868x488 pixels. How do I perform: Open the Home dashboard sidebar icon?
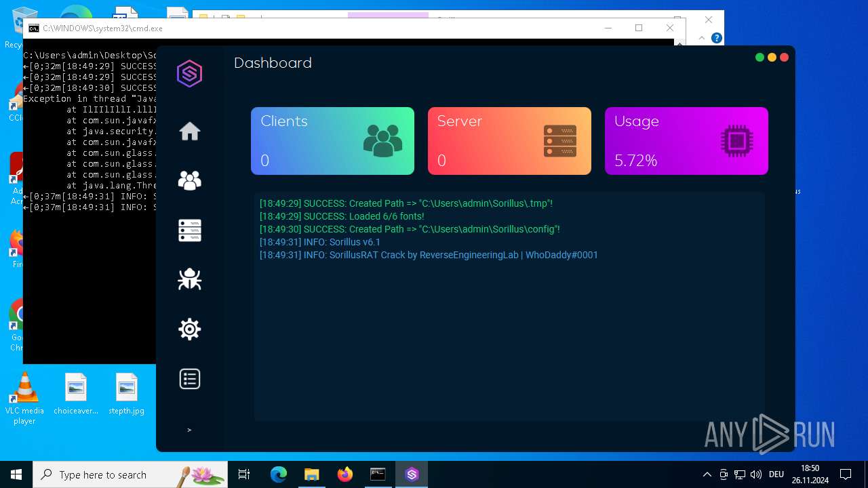[x=190, y=131]
